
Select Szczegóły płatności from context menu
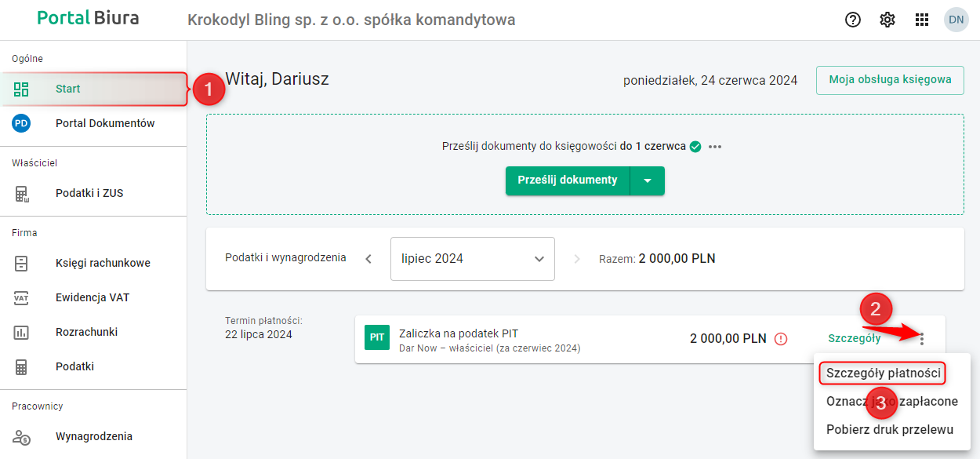tap(883, 373)
